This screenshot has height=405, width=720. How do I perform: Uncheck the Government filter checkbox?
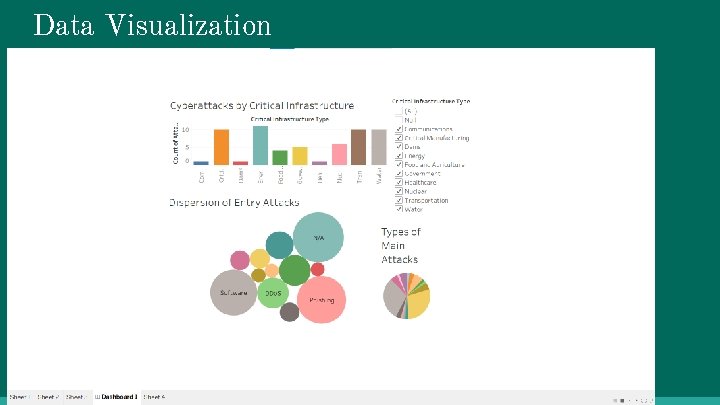pos(399,174)
